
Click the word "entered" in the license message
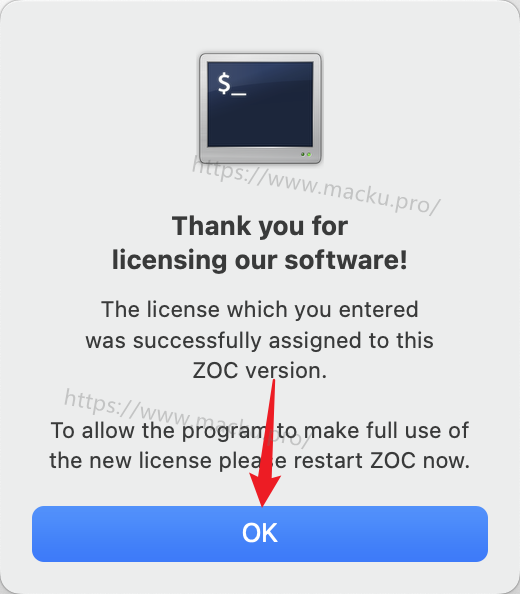click(x=378, y=310)
